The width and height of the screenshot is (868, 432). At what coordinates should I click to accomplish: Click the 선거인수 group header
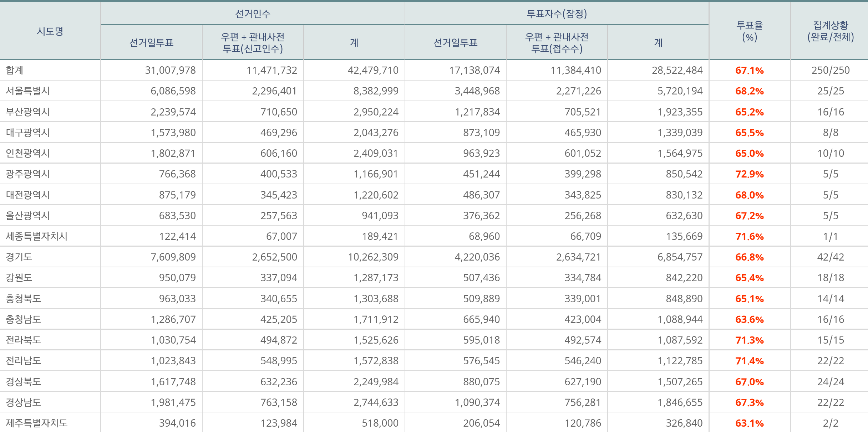pos(253,14)
